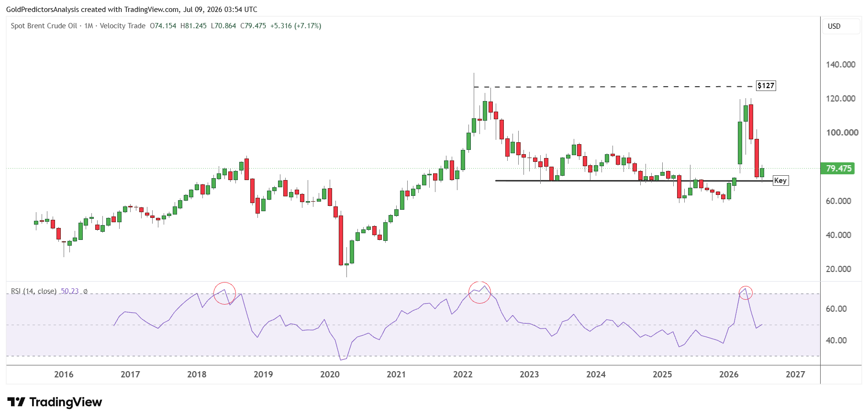The height and width of the screenshot is (420, 868).
Task: Click the 2016 label on the time axis
Action: pyautogui.click(x=64, y=375)
